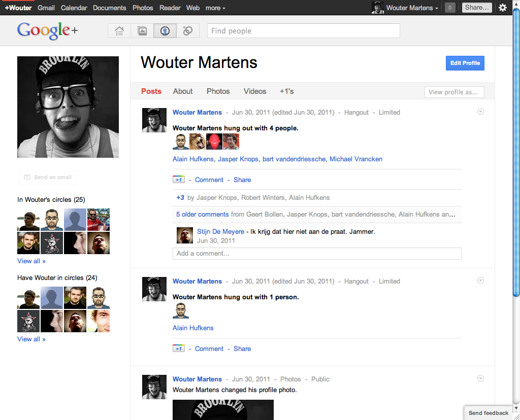520x420 pixels.
Task: Click +Wouter in the top bar
Action: tap(18, 8)
